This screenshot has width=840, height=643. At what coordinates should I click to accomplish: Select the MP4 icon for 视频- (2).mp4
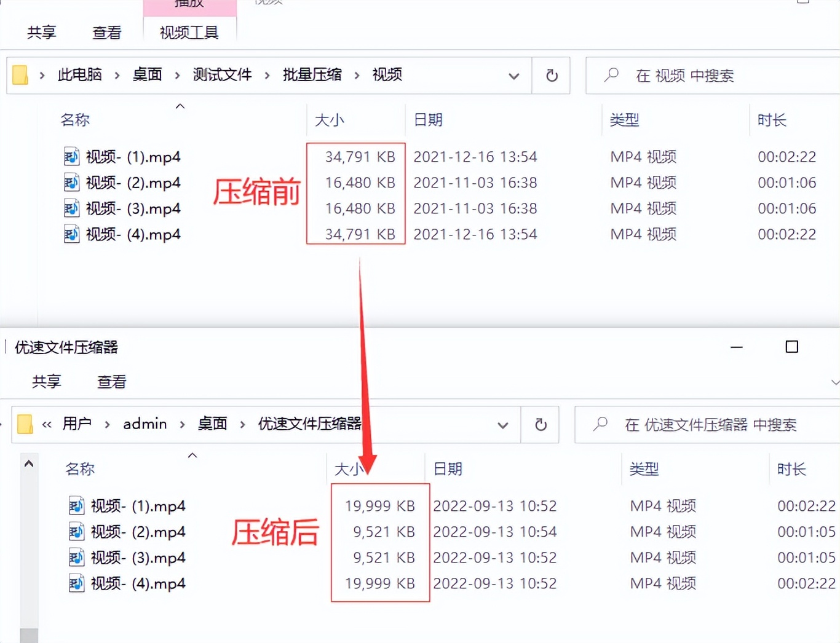tap(71, 183)
